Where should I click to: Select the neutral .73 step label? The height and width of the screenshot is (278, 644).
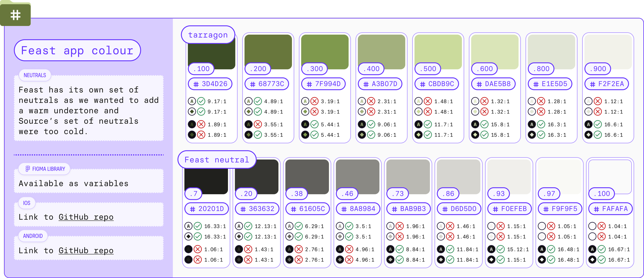[x=398, y=194]
